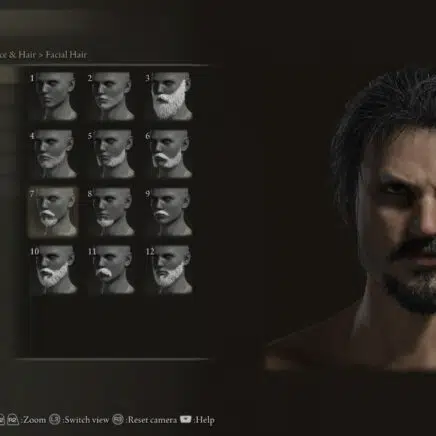Viewport: 436px width, 436px height.
Task: Pick beard style number 12
Action: [x=169, y=269]
